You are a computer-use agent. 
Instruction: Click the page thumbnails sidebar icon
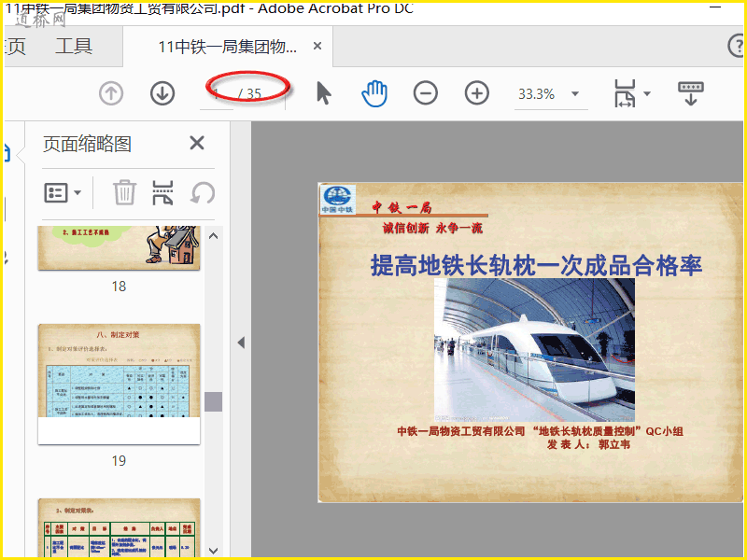[7, 154]
